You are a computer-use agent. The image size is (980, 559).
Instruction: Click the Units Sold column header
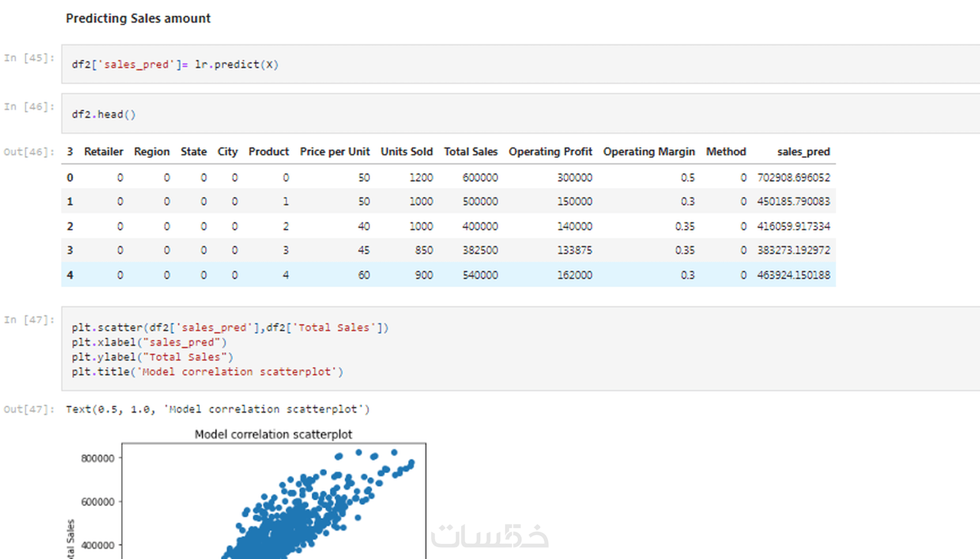click(x=406, y=152)
